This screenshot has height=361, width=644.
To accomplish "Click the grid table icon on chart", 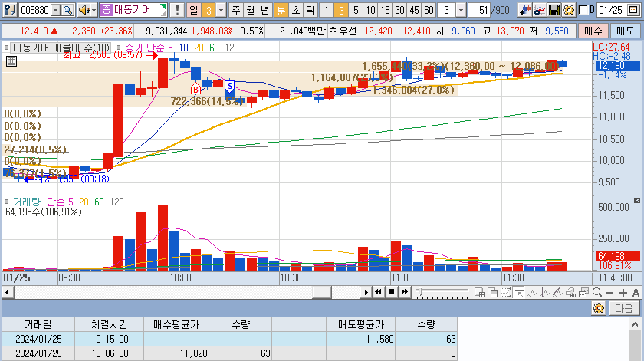I will click(11, 61).
